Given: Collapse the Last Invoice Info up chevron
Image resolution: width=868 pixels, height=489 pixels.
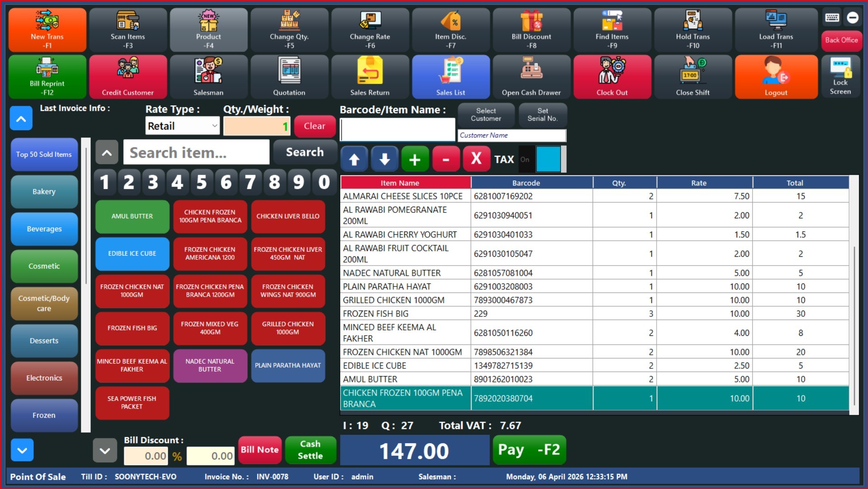Looking at the screenshot, I should point(21,119).
